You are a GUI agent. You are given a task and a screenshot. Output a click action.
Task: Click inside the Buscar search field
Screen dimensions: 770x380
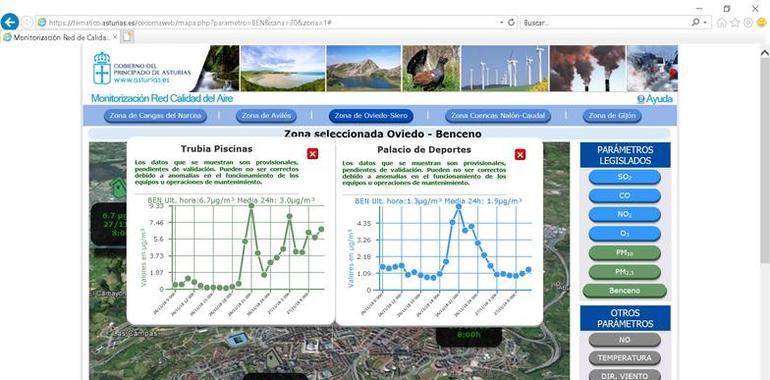click(605, 23)
